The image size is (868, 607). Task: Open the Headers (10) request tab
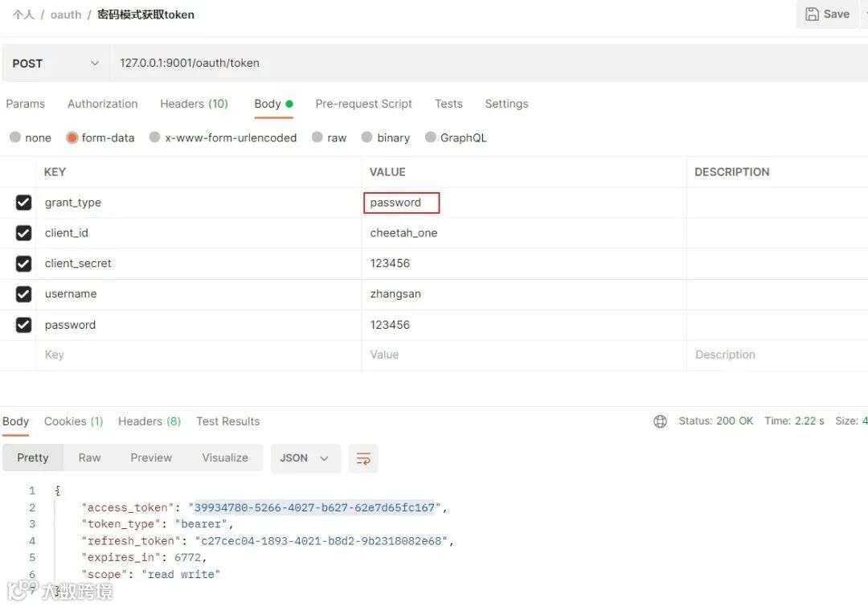[194, 104]
